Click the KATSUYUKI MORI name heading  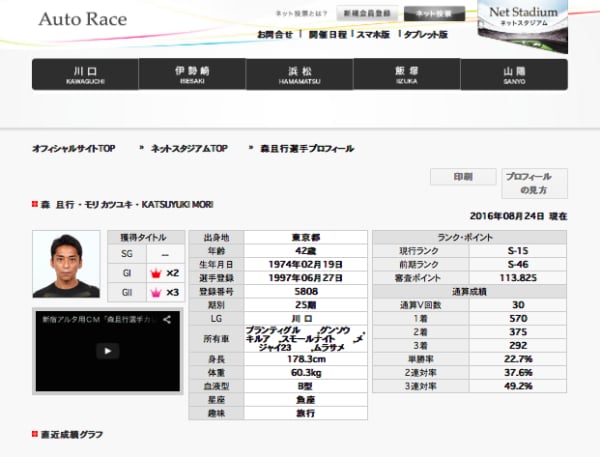click(178, 205)
